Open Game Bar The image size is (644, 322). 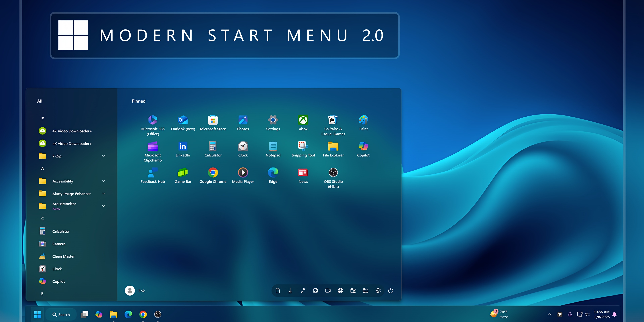coord(183,175)
